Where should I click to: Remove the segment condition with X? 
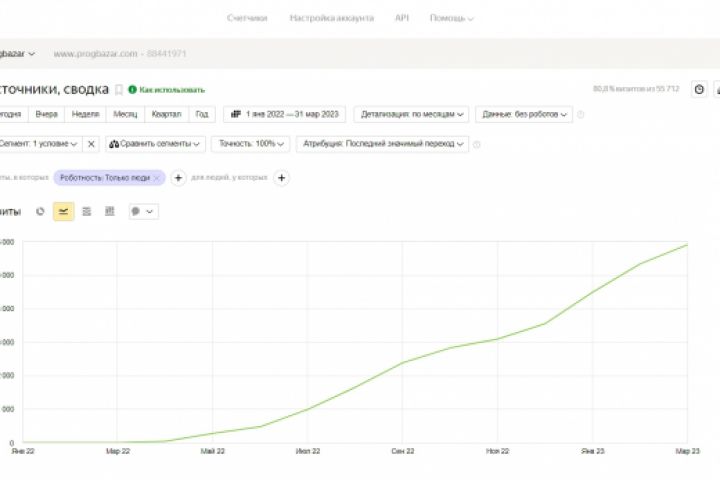[91, 144]
